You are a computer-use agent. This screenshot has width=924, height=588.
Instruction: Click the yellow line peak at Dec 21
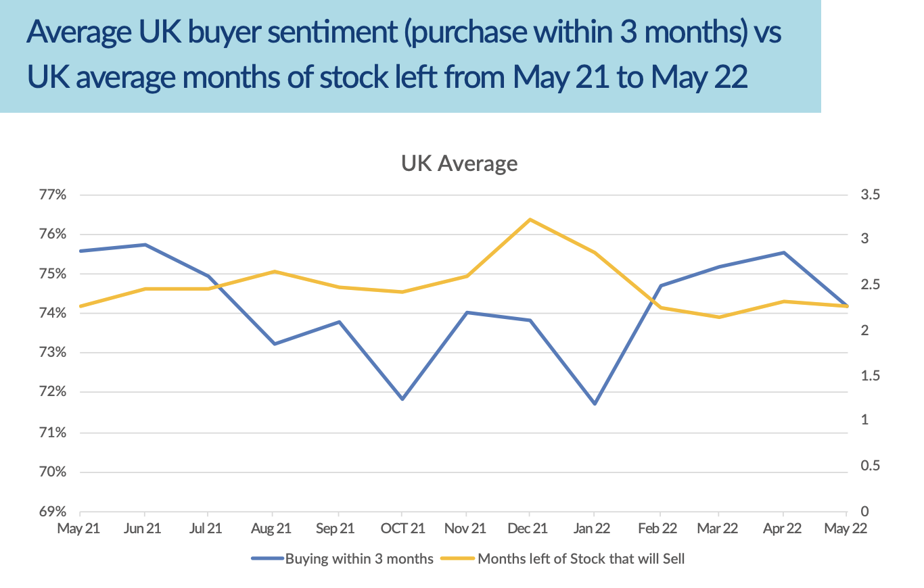[529, 219]
